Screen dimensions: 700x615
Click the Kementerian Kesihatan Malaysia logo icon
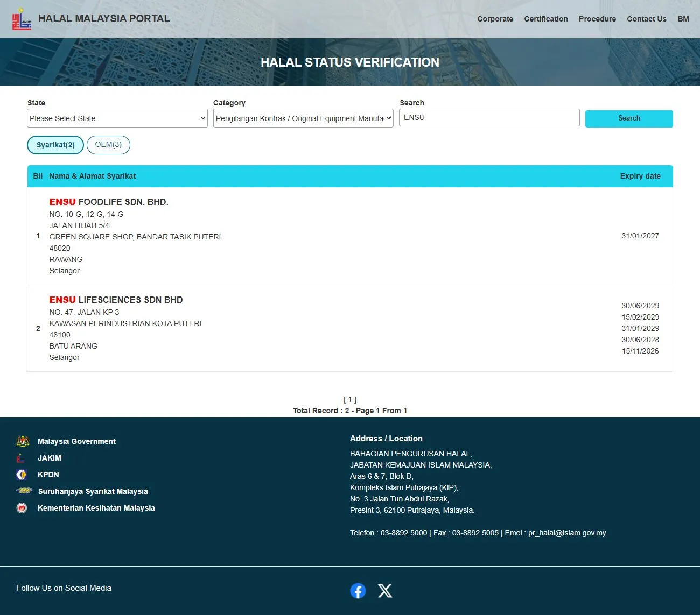coord(22,508)
